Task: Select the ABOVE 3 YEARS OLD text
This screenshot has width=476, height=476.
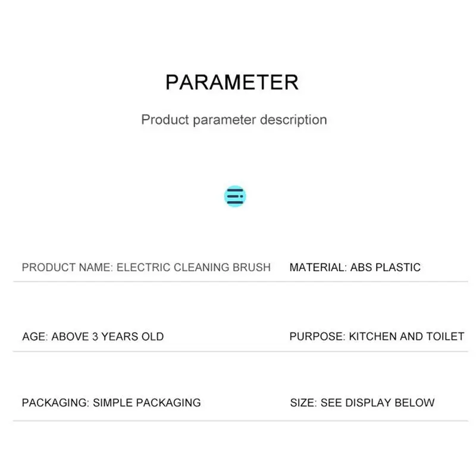Action: [x=108, y=337]
